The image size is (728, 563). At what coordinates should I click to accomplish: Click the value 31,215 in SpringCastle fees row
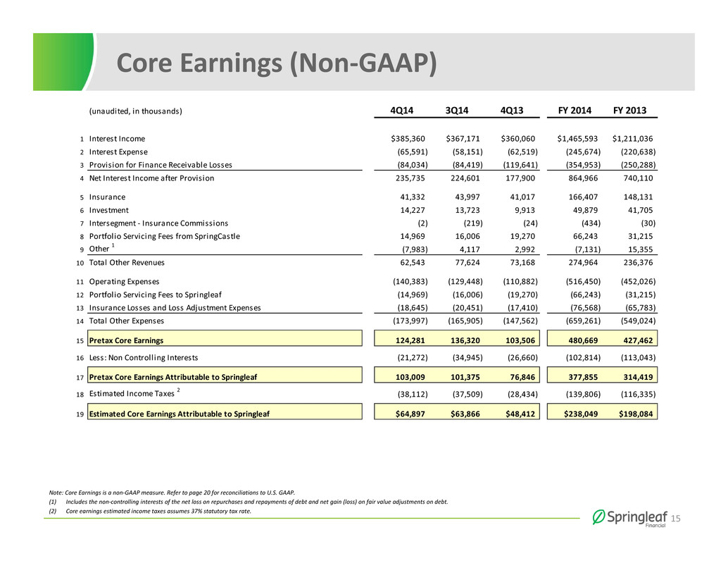pos(640,236)
